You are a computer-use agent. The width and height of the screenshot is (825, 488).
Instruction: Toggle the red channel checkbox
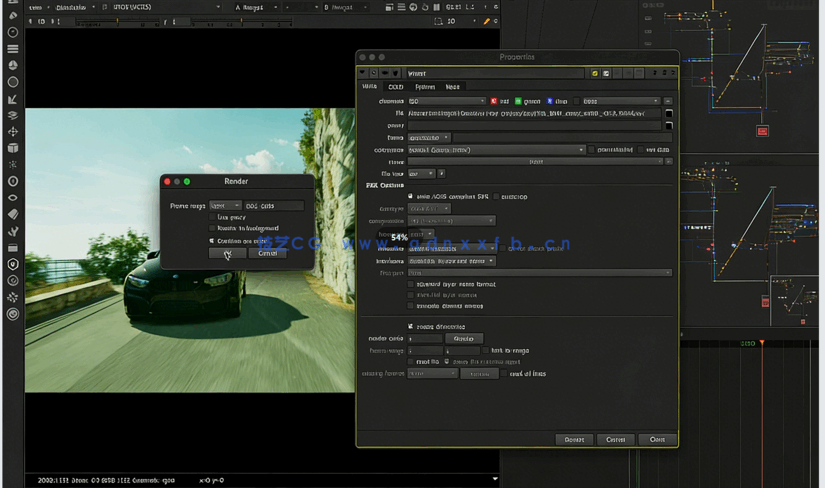point(494,101)
